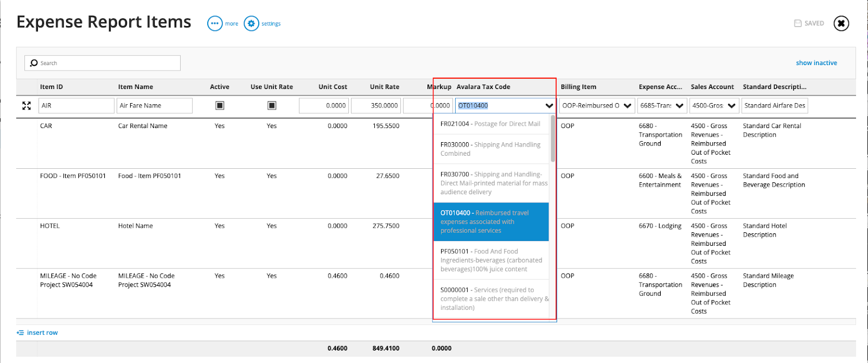The image size is (868, 363).
Task: Close the Expense Report Items dialog
Action: 841,23
